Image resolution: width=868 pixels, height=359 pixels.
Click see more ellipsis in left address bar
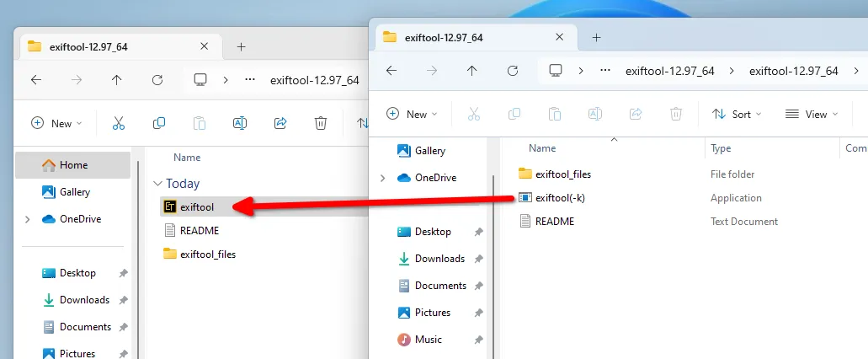tap(250, 80)
